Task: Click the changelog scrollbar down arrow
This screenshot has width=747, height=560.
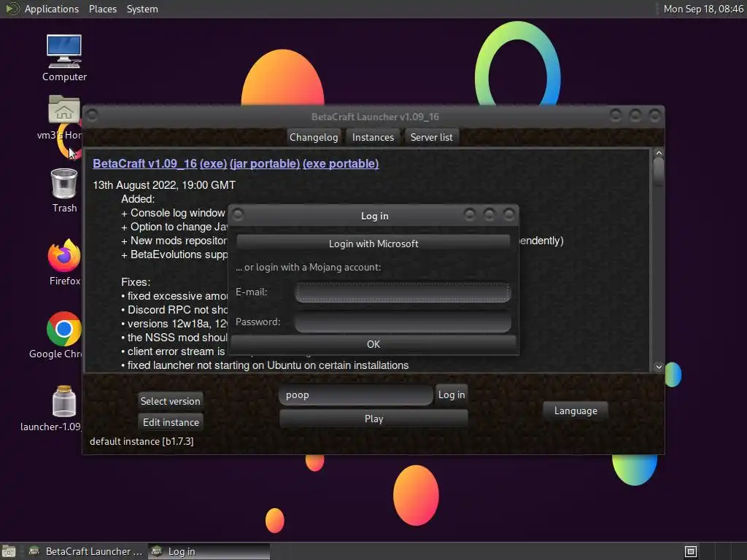Action: point(659,367)
